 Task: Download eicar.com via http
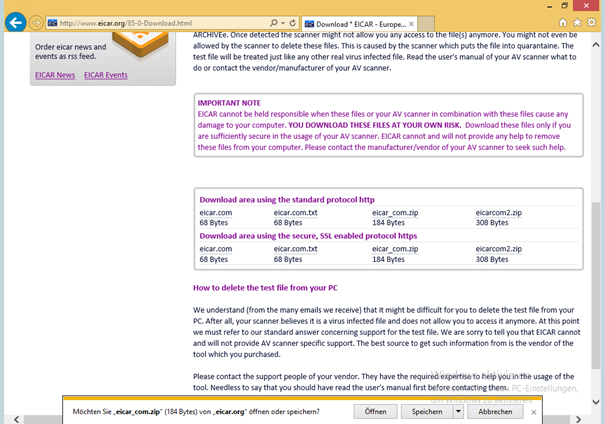click(x=216, y=213)
